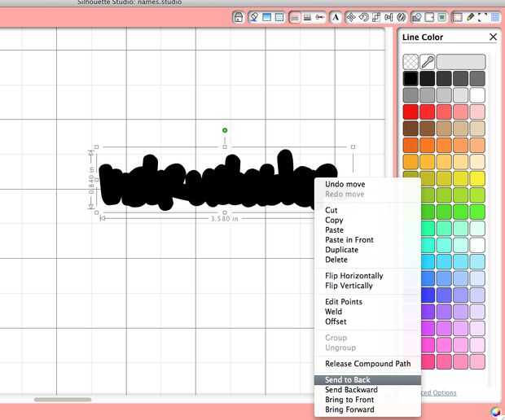Image resolution: width=505 pixels, height=420 pixels.
Task: Open the Replicate window icon
Action: click(401, 17)
